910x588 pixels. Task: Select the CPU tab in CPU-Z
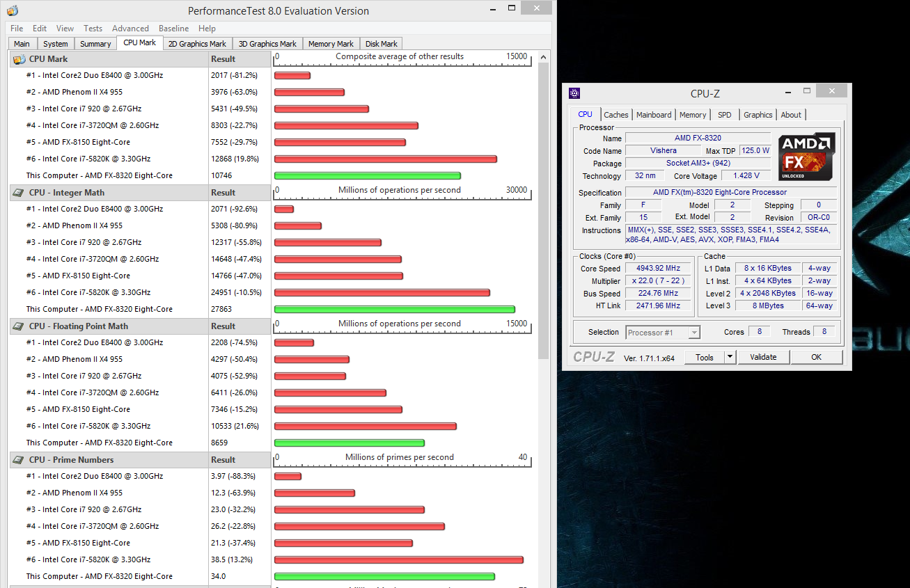[x=585, y=114]
